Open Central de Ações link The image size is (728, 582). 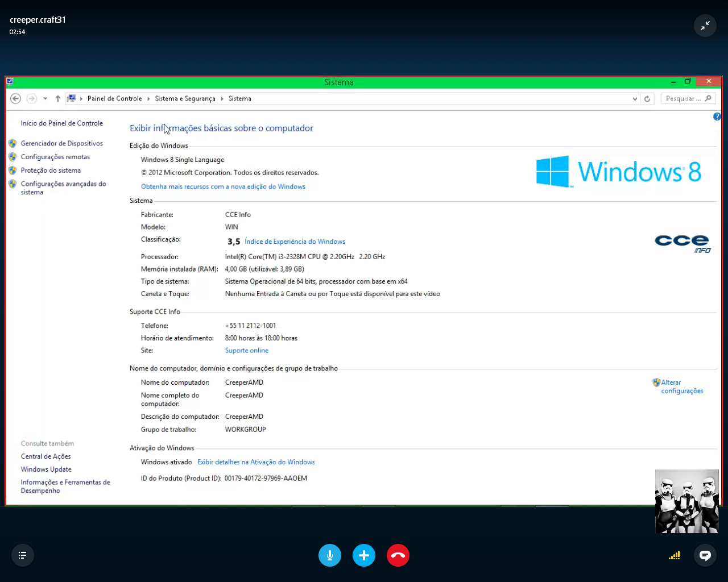point(45,456)
